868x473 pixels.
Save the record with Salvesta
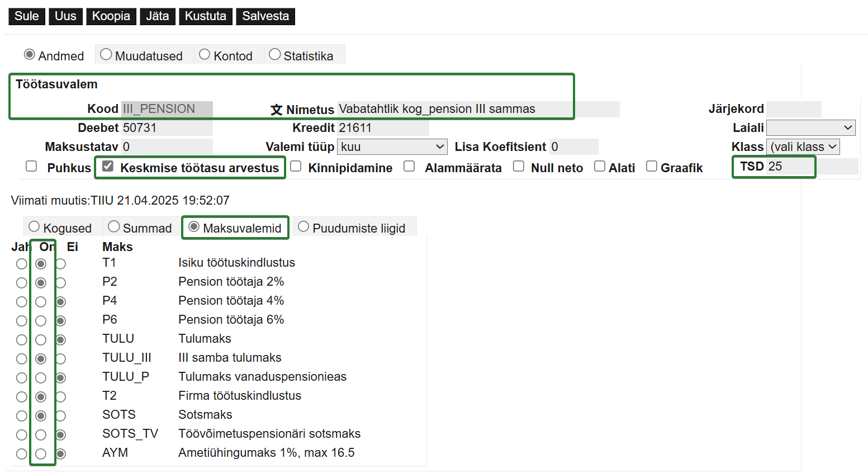(265, 16)
